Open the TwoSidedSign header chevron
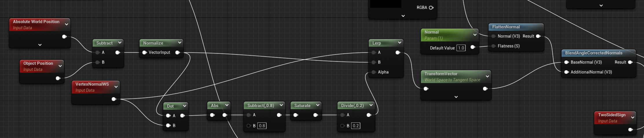 (633, 117)
